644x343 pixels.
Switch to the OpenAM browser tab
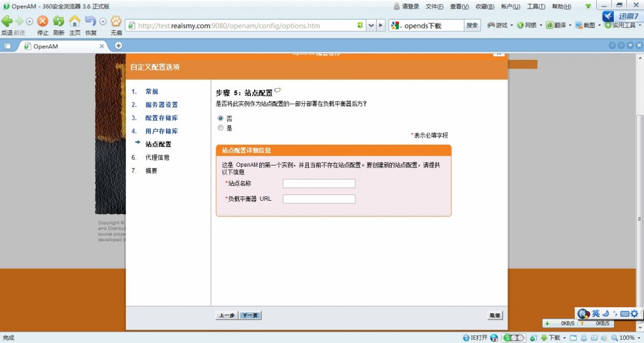(x=62, y=47)
